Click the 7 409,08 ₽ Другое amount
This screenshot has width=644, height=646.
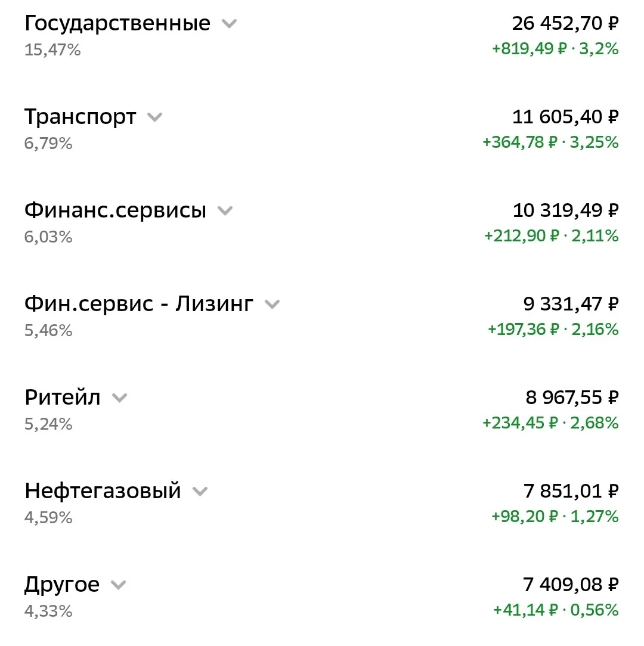tap(571, 585)
